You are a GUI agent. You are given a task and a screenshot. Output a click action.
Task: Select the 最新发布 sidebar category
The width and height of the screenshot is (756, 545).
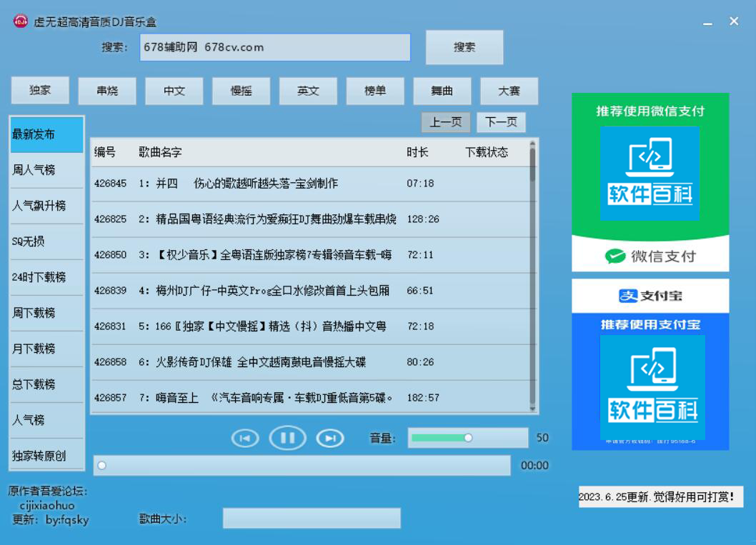pyautogui.click(x=46, y=134)
